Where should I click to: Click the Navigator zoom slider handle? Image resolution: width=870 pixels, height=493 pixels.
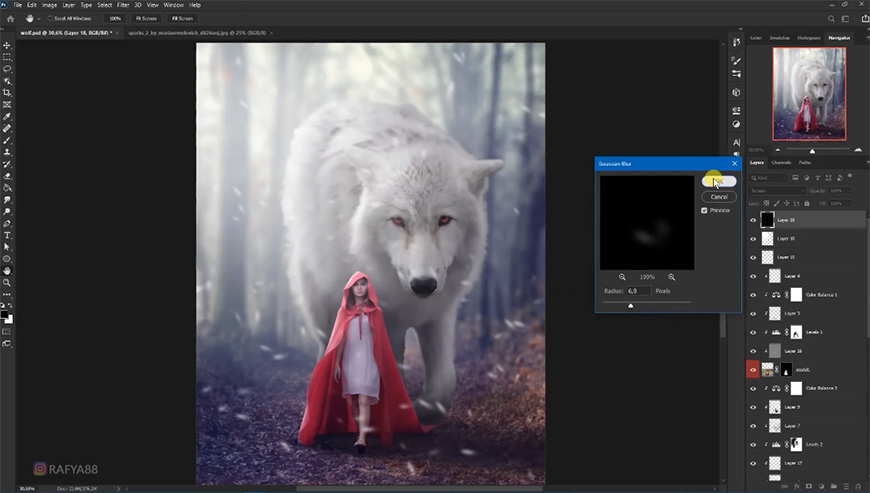pyautogui.click(x=812, y=151)
